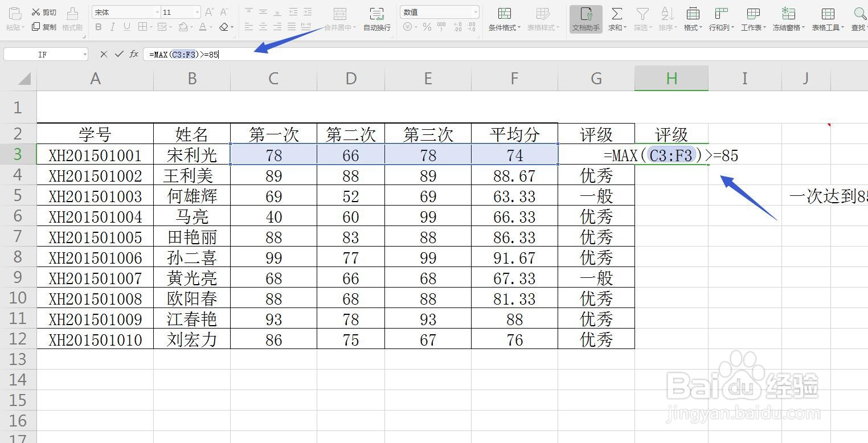Expand the Name Box dropdown showing IF
Image resolution: width=868 pixels, height=443 pixels.
85,55
